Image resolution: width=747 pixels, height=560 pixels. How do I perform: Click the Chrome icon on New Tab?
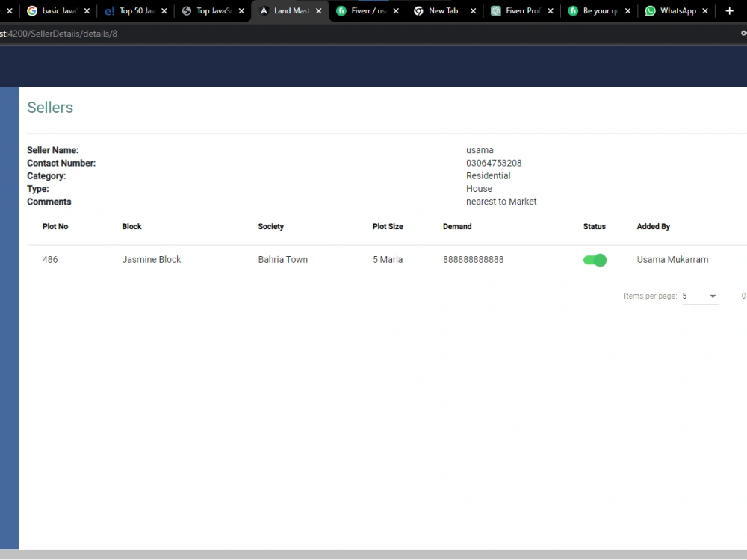click(418, 11)
